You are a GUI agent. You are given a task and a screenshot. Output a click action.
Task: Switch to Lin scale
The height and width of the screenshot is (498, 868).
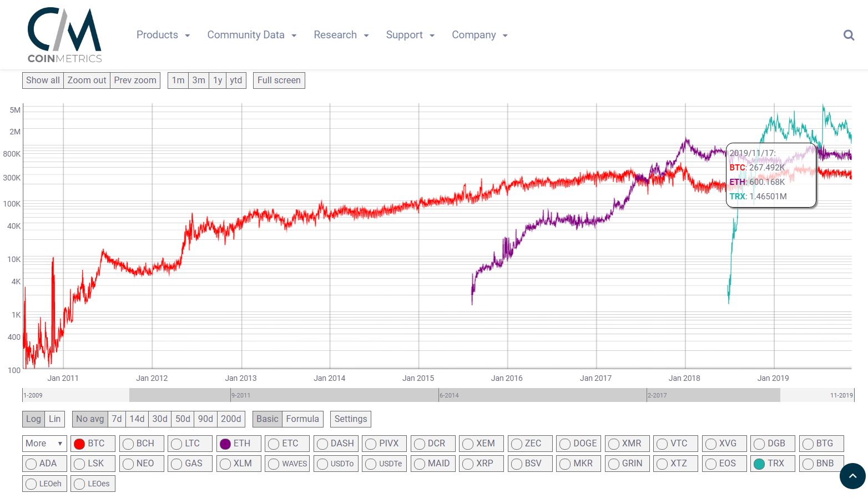coord(54,419)
